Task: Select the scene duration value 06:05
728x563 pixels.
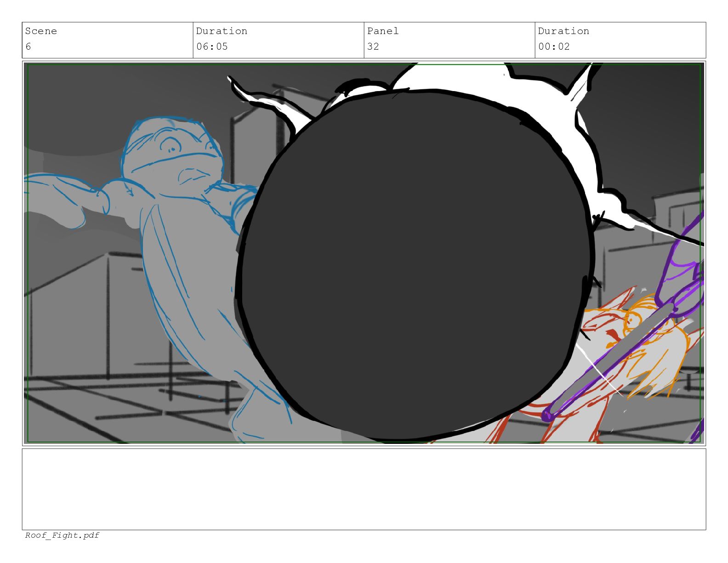Action: point(212,46)
